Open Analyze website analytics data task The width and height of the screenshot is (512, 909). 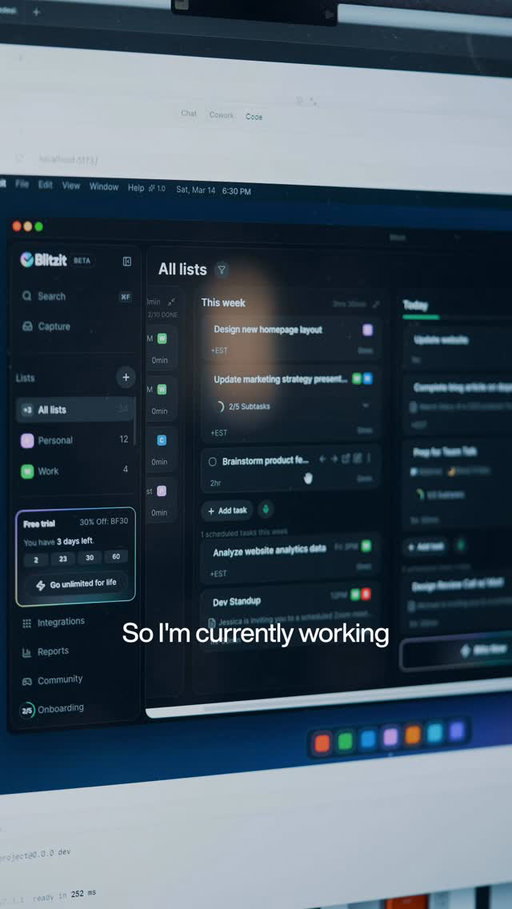pyautogui.click(x=291, y=559)
